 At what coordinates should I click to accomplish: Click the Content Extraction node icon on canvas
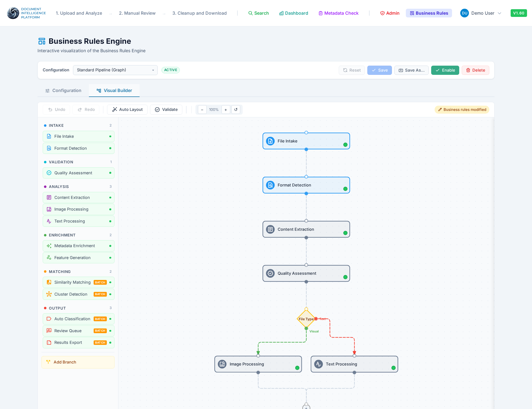pyautogui.click(x=270, y=229)
